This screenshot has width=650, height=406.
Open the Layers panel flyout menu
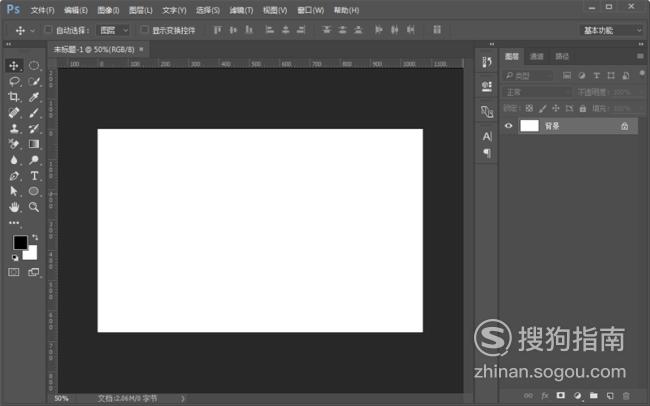click(x=640, y=56)
